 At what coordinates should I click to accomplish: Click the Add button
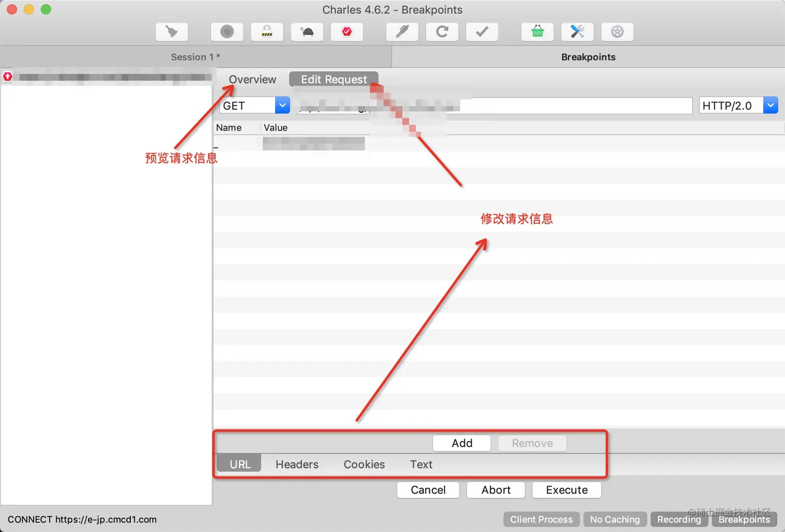pos(462,443)
